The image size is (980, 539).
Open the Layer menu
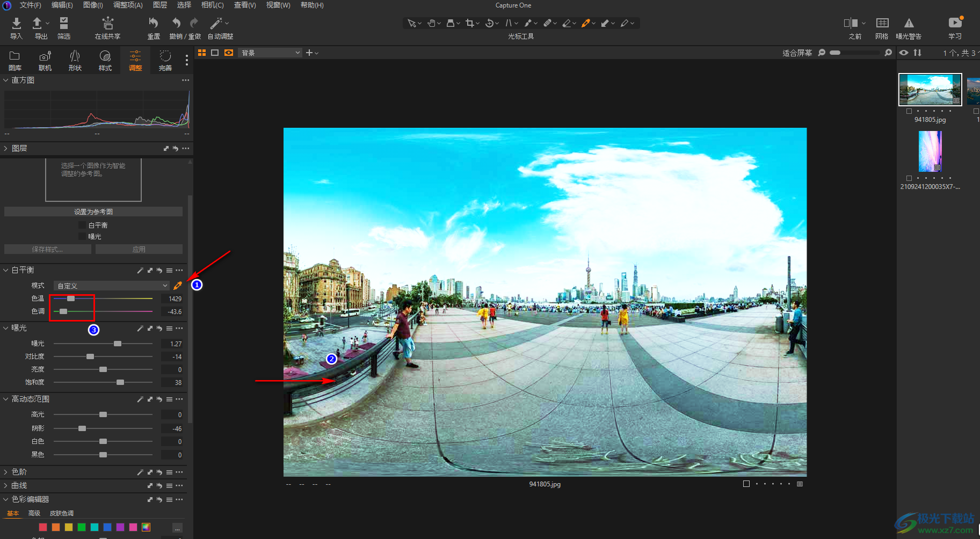pyautogui.click(x=159, y=5)
